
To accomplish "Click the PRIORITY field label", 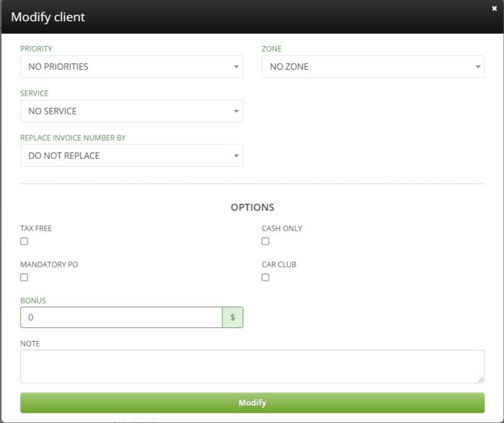I will (x=36, y=49).
